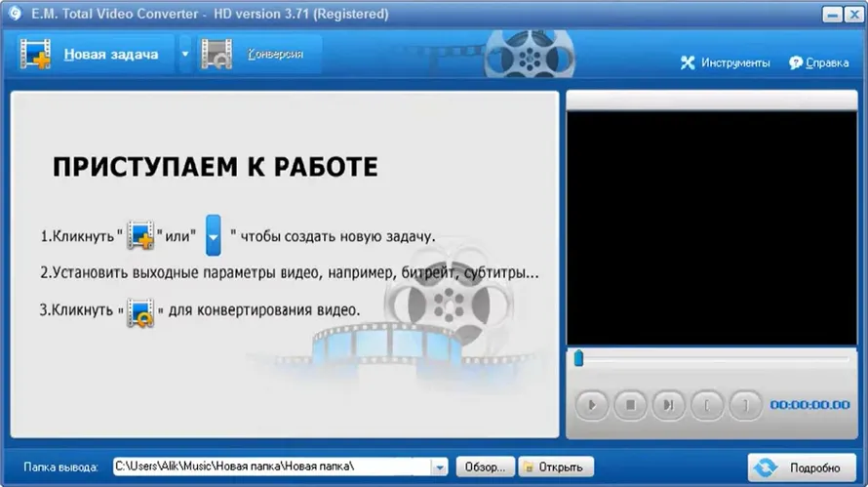This screenshot has height=487, width=868.
Task: Open the 'Инструменты' tools menu
Action: (735, 62)
